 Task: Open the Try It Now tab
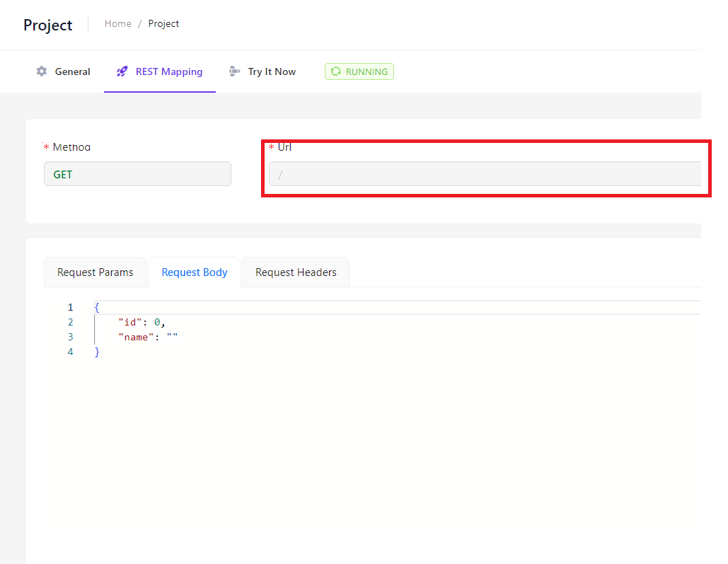[262, 71]
